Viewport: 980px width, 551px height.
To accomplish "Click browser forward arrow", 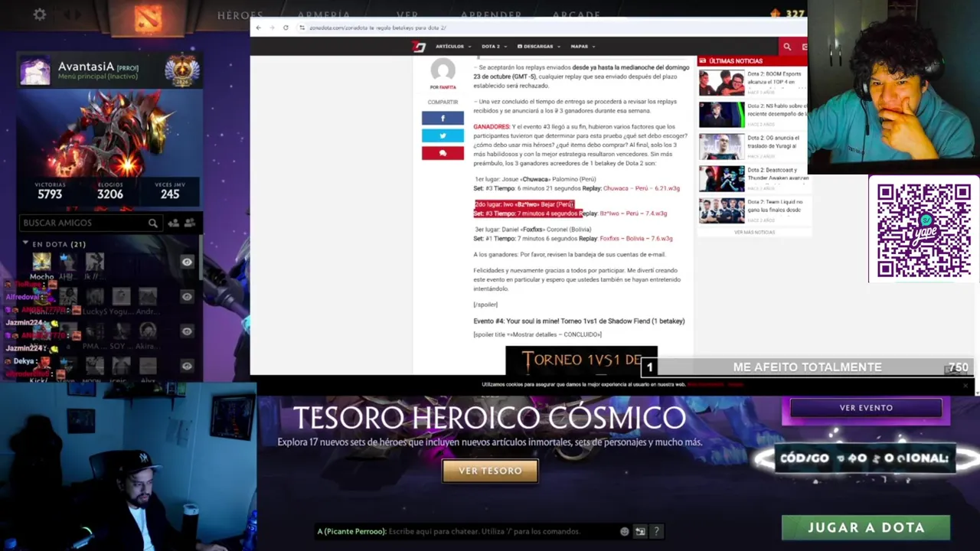I will point(272,28).
